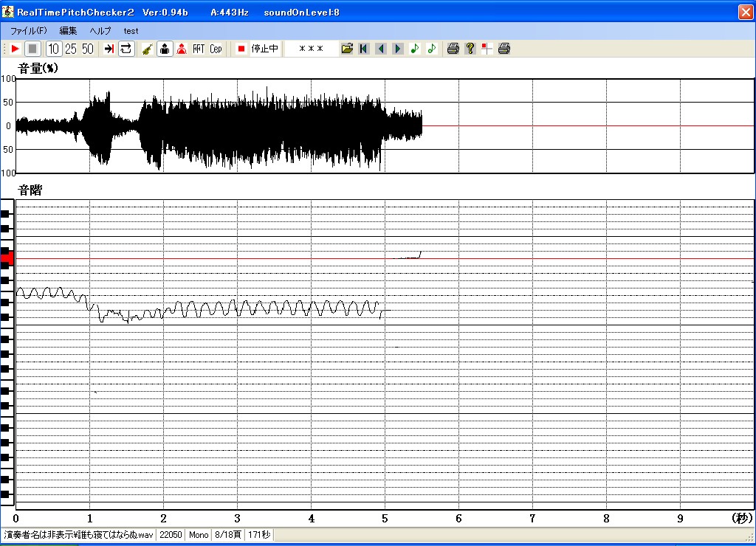This screenshot has height=546, width=756.
Task: Jump to the first page icon
Action: click(364, 49)
